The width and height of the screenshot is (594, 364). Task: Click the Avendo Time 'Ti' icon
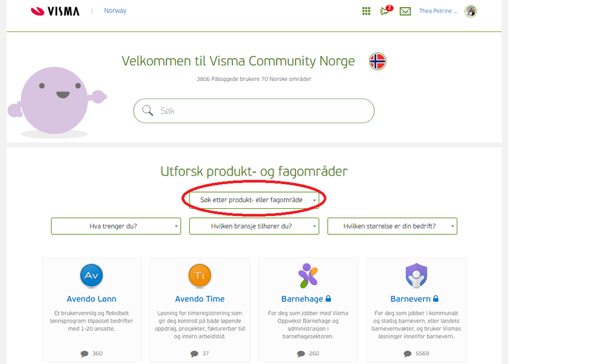click(200, 275)
